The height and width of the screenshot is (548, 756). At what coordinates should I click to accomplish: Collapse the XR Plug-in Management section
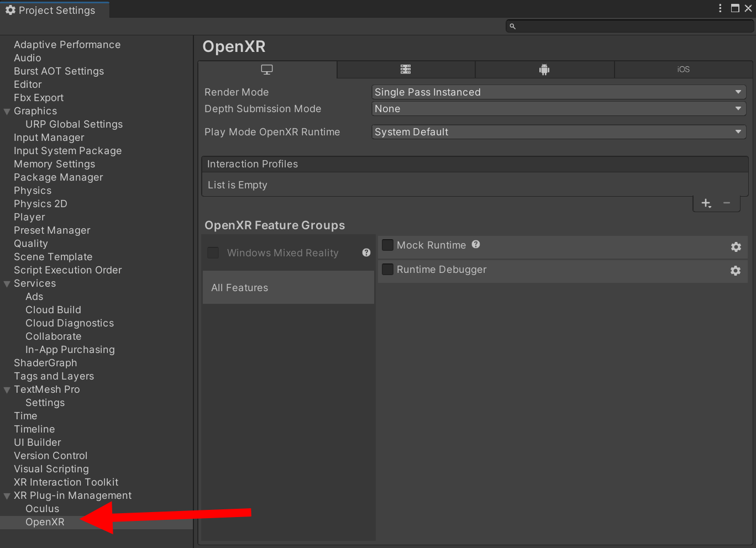pyautogui.click(x=7, y=496)
